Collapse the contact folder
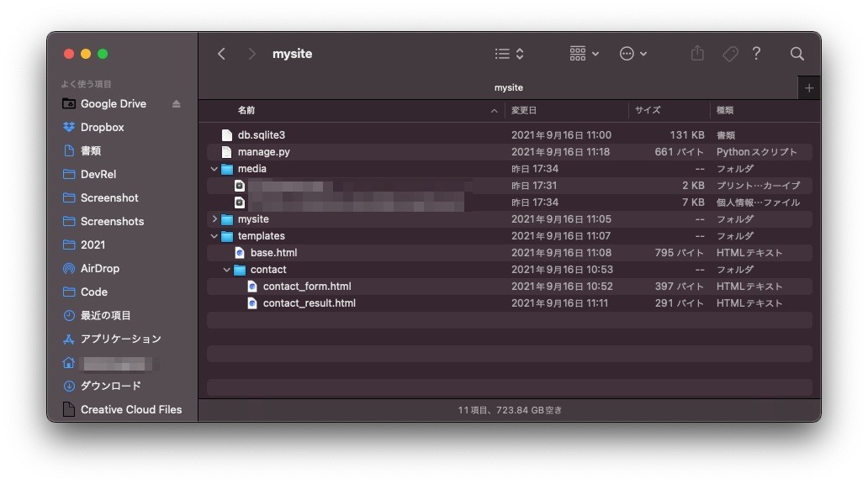Viewport: 868px width, 484px height. pyautogui.click(x=226, y=269)
